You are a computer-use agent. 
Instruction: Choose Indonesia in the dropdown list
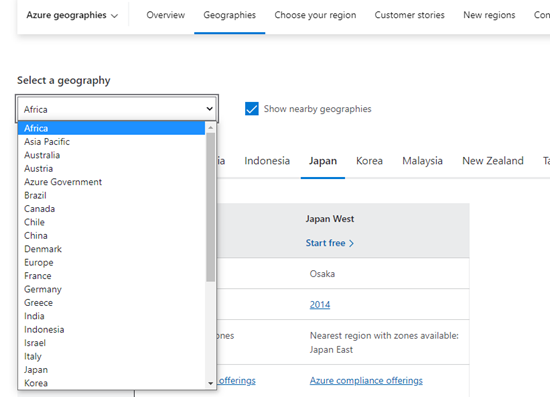tap(111, 330)
